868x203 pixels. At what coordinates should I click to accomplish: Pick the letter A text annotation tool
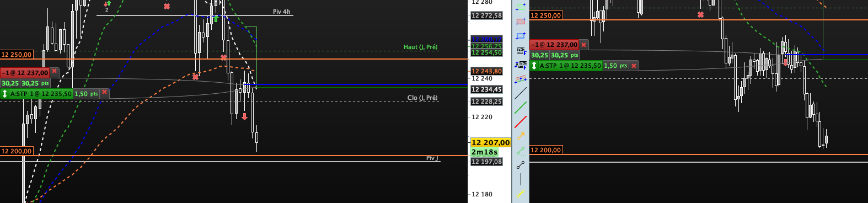[x=520, y=65]
